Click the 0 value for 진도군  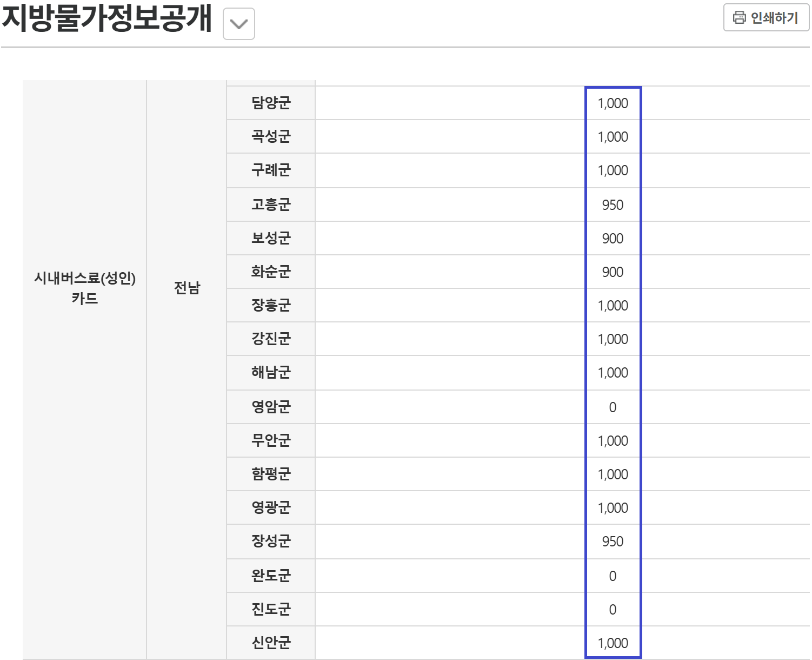point(613,610)
